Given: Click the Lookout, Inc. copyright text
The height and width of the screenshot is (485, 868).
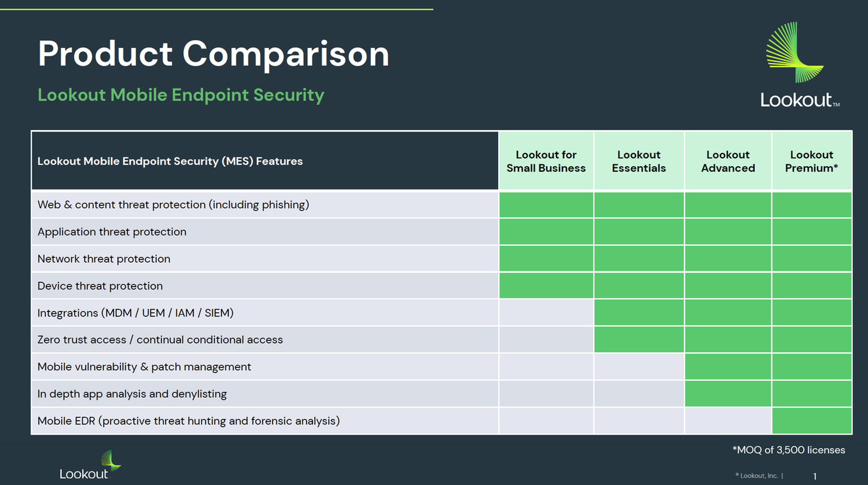Looking at the screenshot, I should pos(759,476).
